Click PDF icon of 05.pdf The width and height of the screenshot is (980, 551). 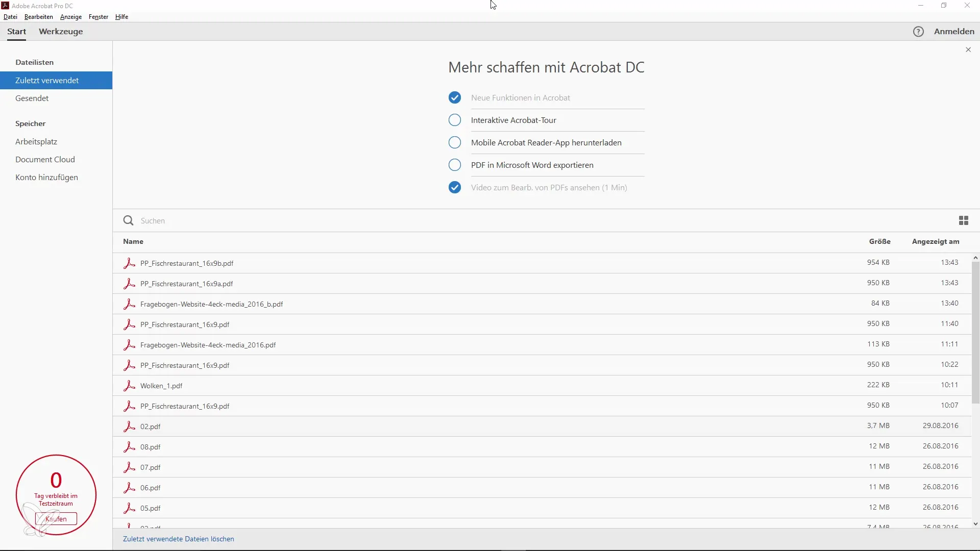[x=129, y=508]
